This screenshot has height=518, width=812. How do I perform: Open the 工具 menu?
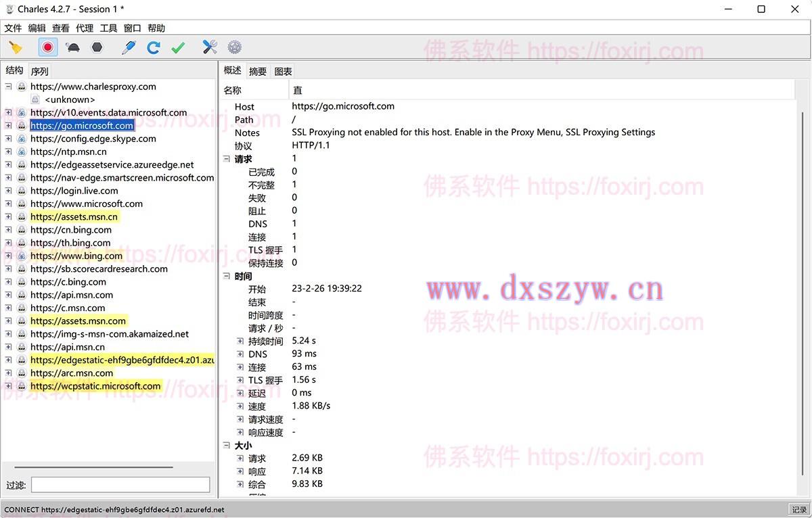(x=108, y=28)
